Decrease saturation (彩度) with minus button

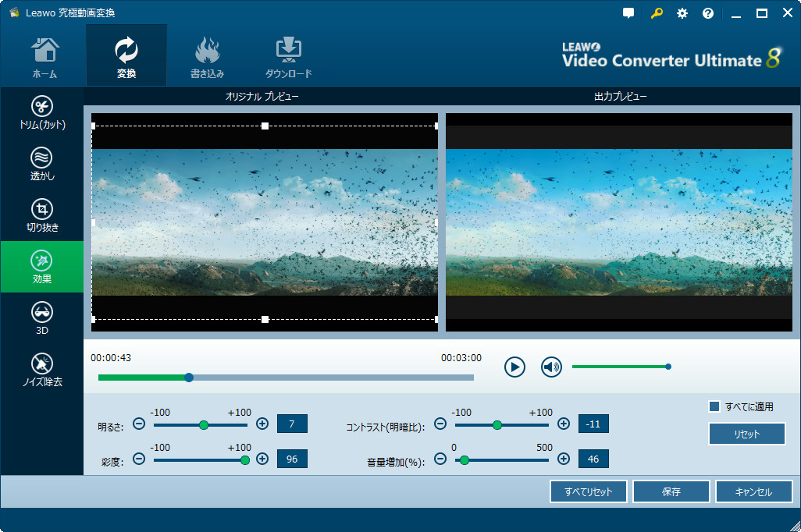point(139,459)
